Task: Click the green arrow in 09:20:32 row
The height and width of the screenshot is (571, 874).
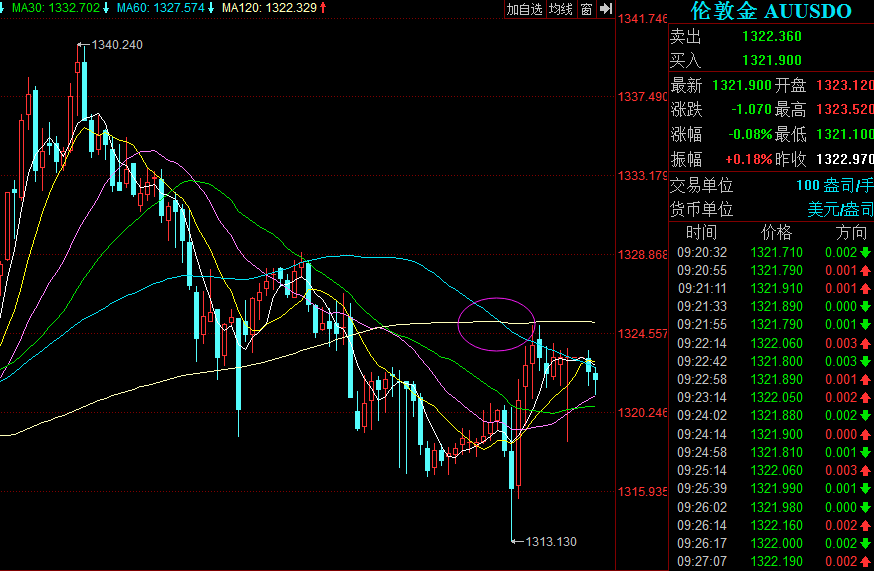Action: 864,252
